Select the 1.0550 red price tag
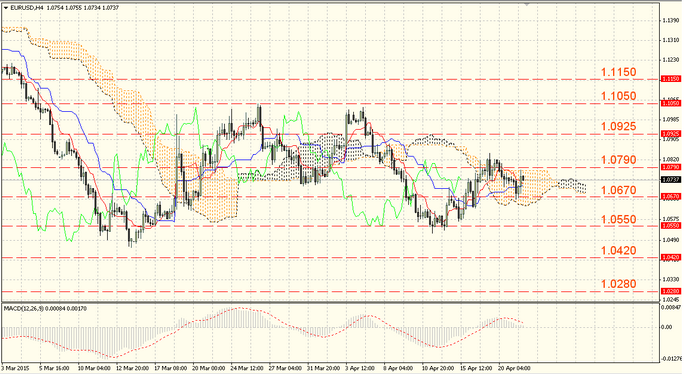The image size is (685, 374). pyautogui.click(x=671, y=225)
